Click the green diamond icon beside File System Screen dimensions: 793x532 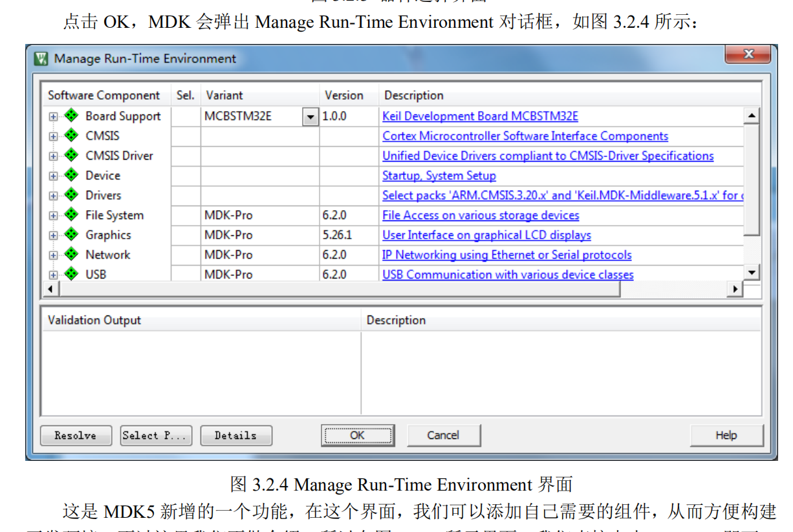click(x=71, y=215)
